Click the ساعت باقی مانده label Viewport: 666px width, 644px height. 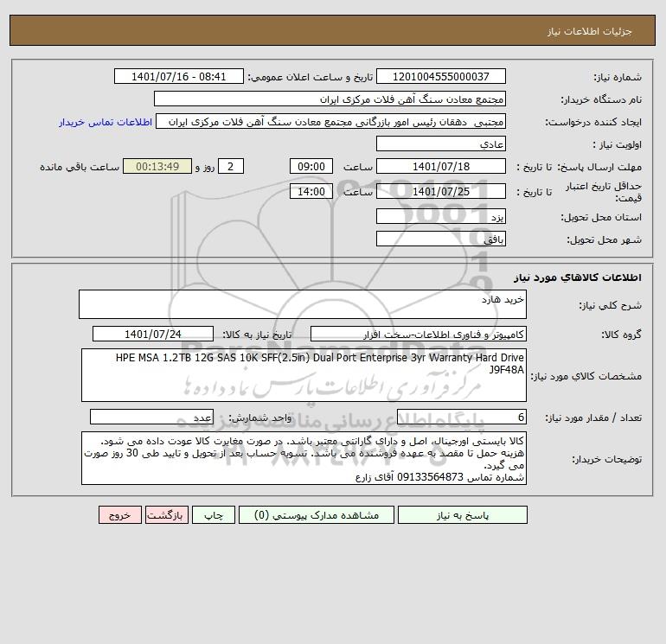tap(80, 167)
